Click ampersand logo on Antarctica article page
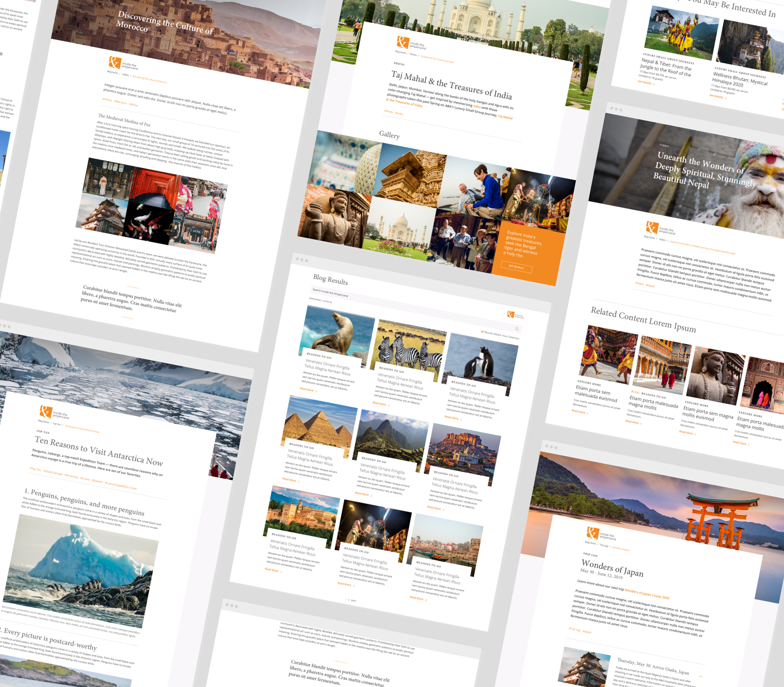This screenshot has height=687, width=784. pos(46,411)
